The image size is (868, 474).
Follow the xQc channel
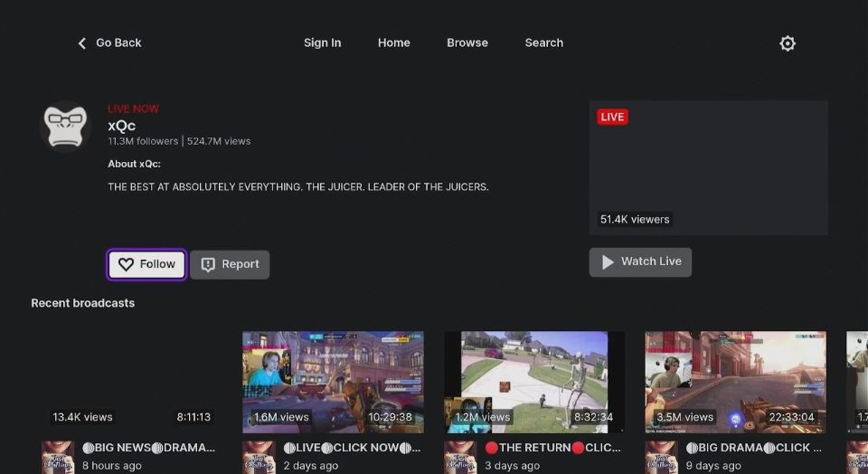click(x=146, y=265)
